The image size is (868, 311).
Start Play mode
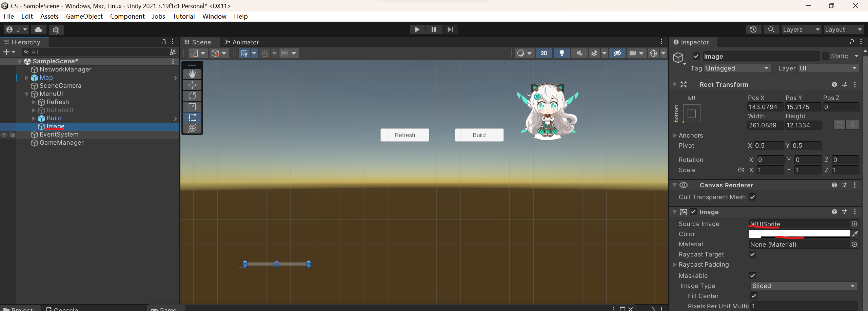[x=417, y=29]
